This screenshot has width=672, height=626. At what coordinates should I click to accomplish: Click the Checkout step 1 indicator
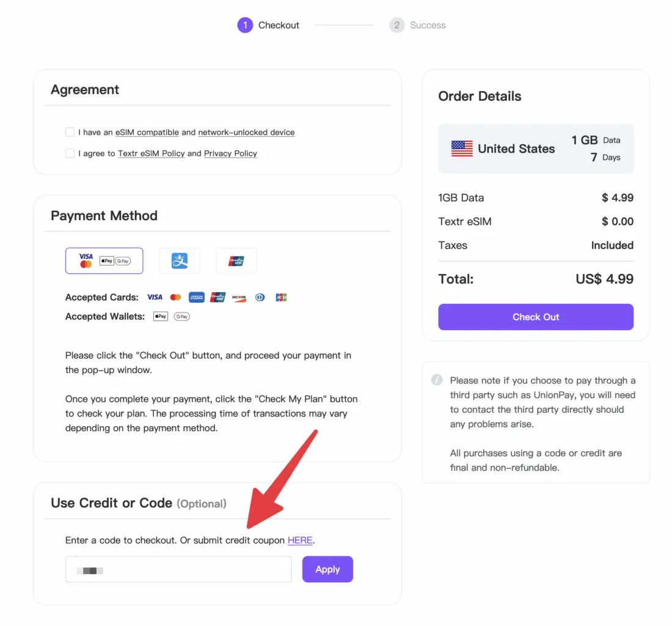coord(245,25)
